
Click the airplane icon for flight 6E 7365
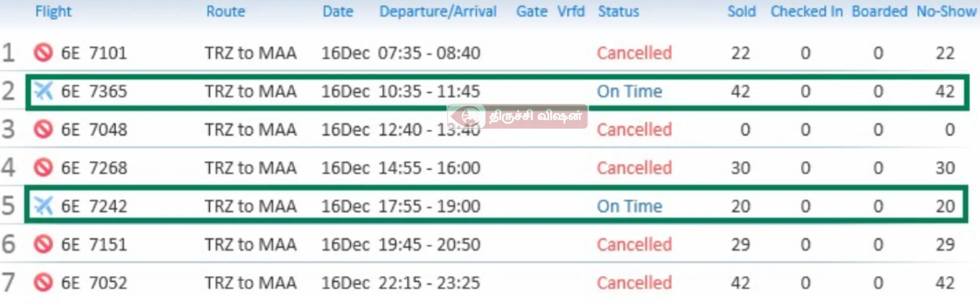[43, 91]
